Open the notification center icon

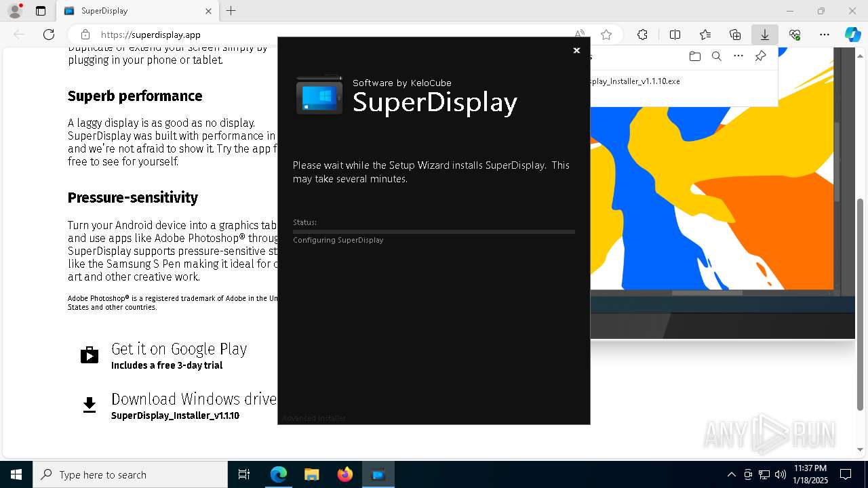click(x=846, y=474)
